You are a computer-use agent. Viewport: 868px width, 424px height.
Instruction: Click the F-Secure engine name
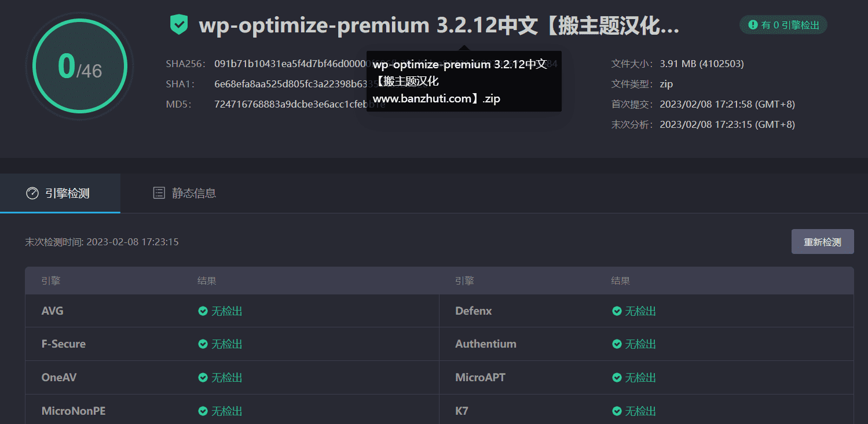pos(64,344)
